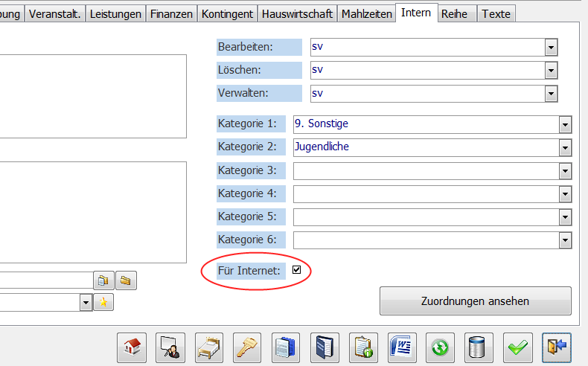Click the green refresh arrows icon
Screen dimensions: 588x366
pyautogui.click(x=441, y=347)
